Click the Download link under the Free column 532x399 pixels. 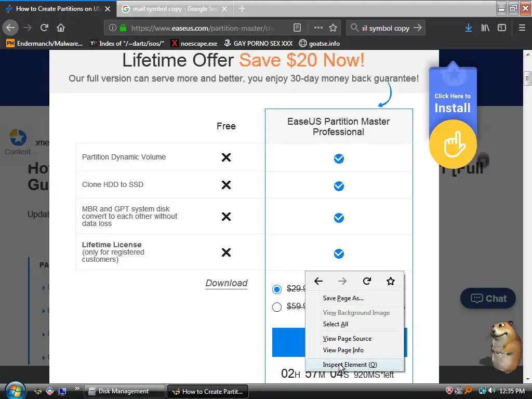click(x=227, y=283)
